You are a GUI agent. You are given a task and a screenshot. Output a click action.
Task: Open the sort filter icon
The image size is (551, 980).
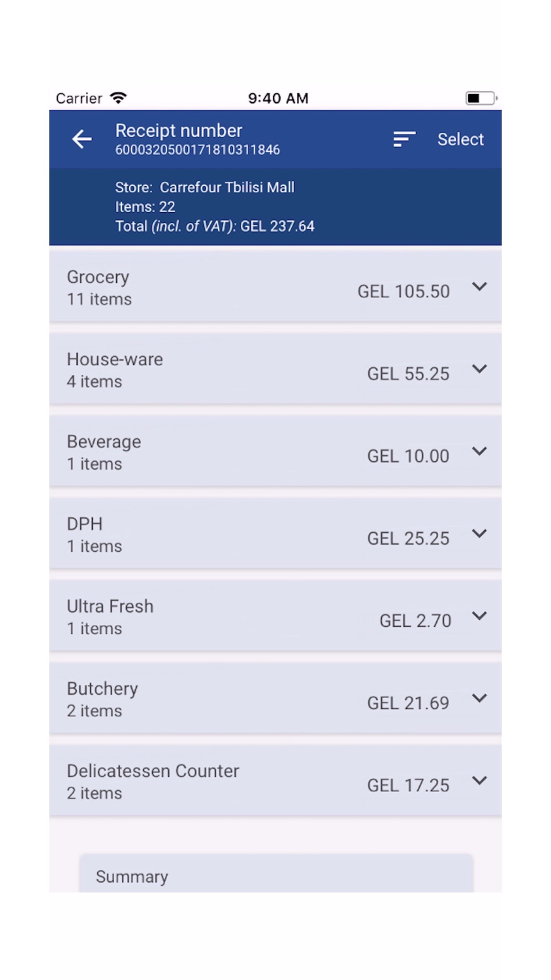click(404, 139)
